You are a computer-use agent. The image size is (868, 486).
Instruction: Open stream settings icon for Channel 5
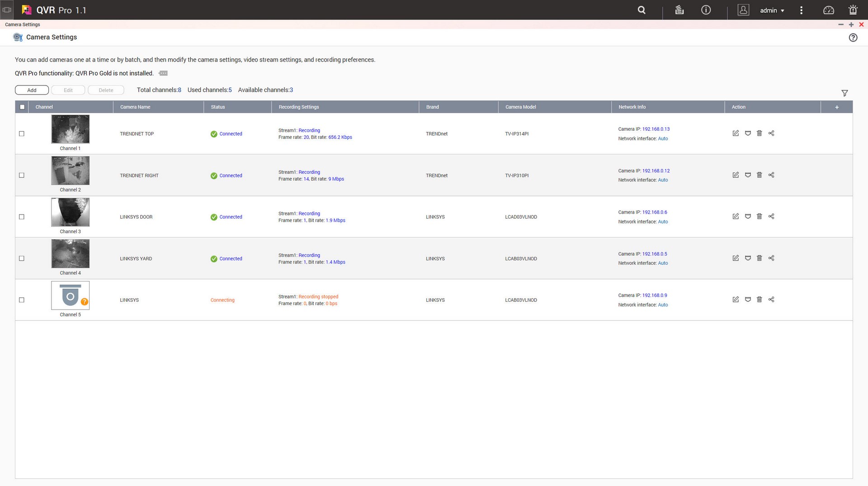point(748,299)
